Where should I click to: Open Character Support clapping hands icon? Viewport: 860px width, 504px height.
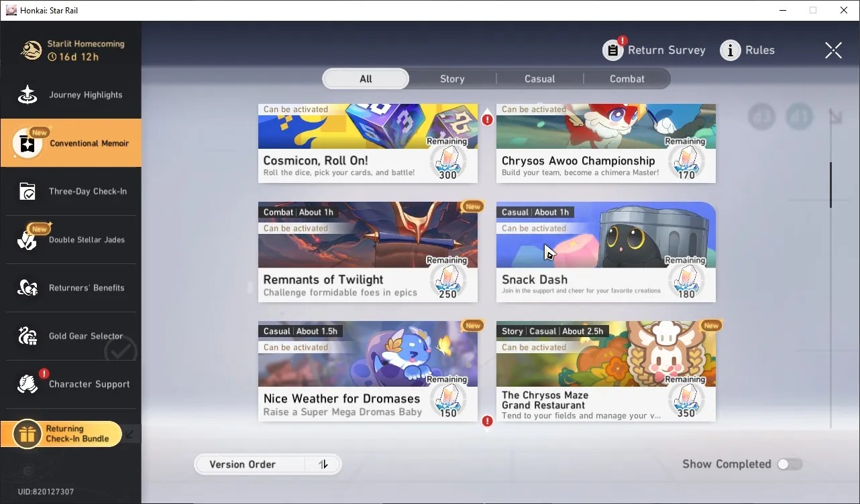click(28, 385)
